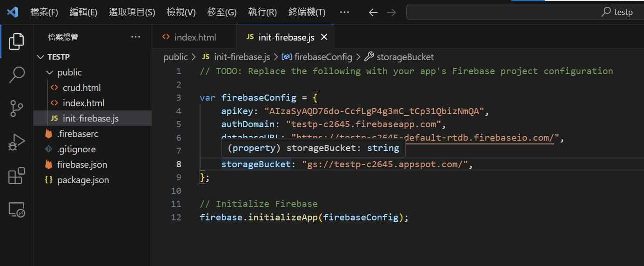
Task: Open the 檔案(F) menu
Action: pos(44,13)
